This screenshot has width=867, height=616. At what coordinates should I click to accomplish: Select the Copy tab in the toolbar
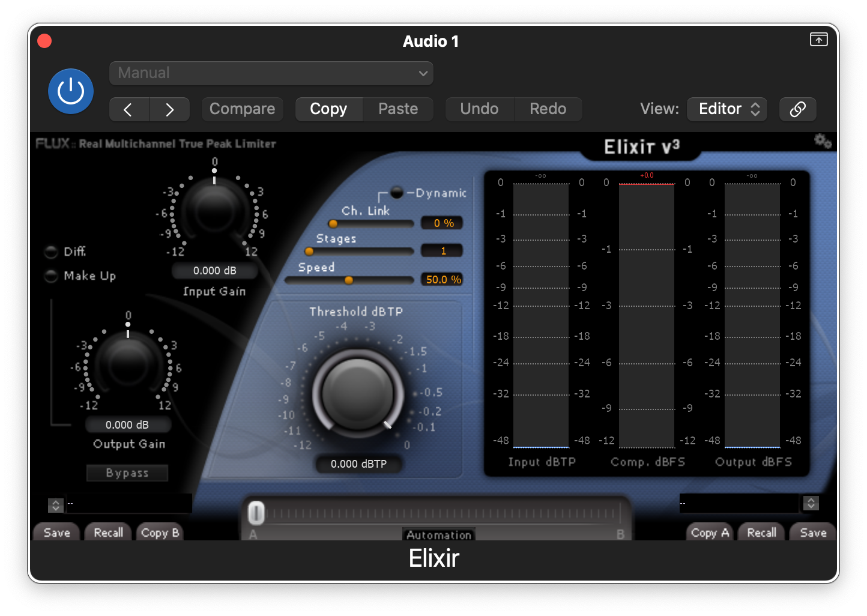tap(328, 109)
